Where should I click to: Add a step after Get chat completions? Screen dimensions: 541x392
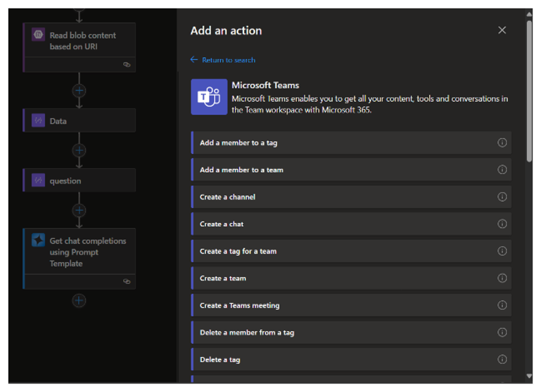(x=79, y=300)
